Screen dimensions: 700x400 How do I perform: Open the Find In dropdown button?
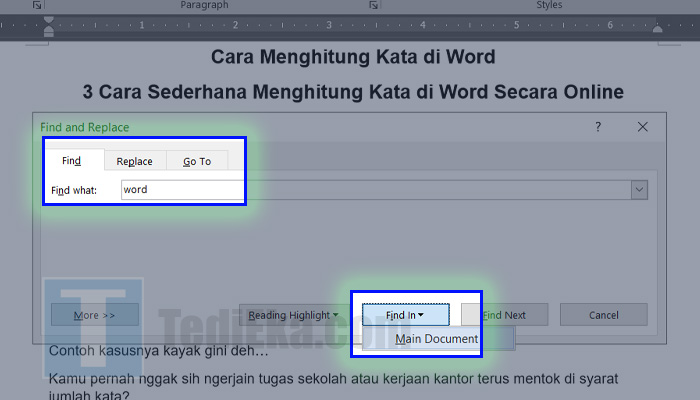[405, 315]
